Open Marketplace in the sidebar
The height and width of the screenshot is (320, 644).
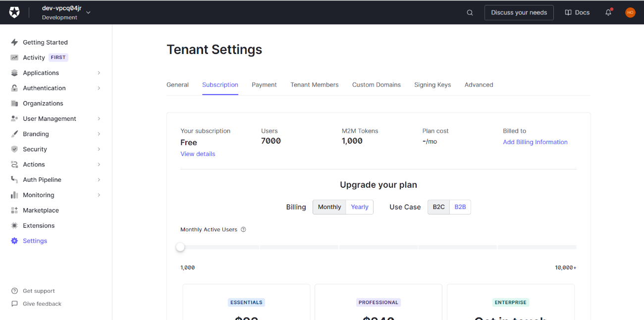41,211
